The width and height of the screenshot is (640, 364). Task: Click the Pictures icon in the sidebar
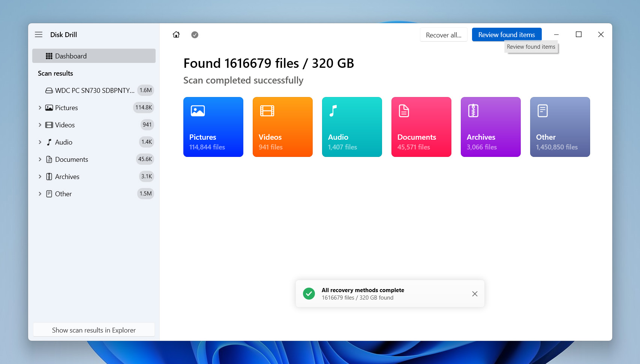[49, 108]
